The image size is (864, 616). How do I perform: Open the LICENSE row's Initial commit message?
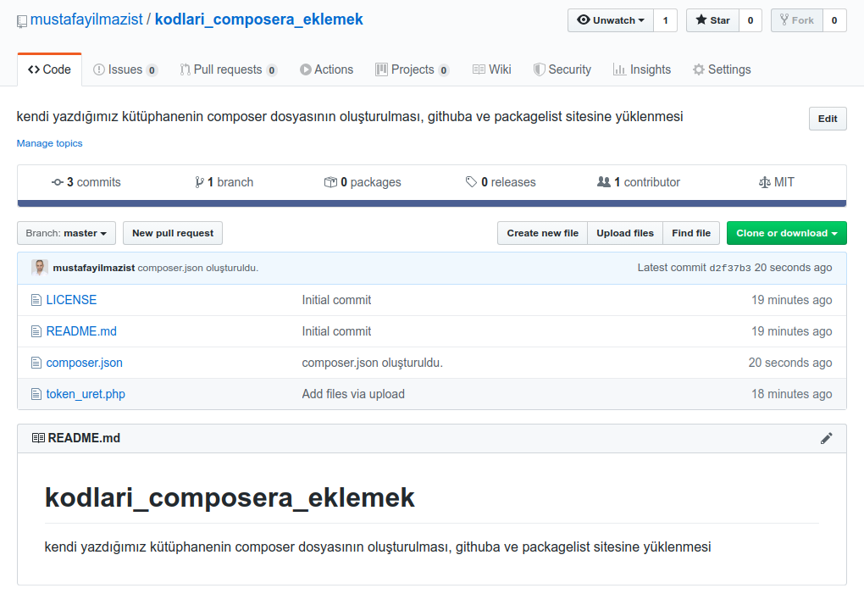(x=336, y=300)
